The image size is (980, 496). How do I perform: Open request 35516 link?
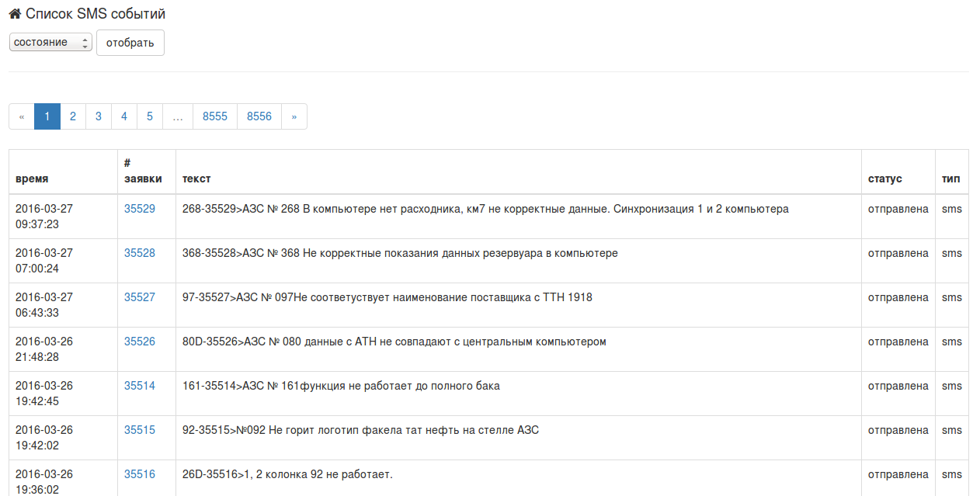tap(140, 474)
